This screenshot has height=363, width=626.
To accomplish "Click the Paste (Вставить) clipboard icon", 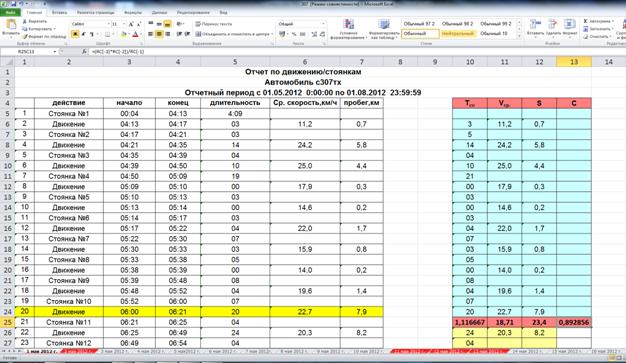I will (11, 25).
